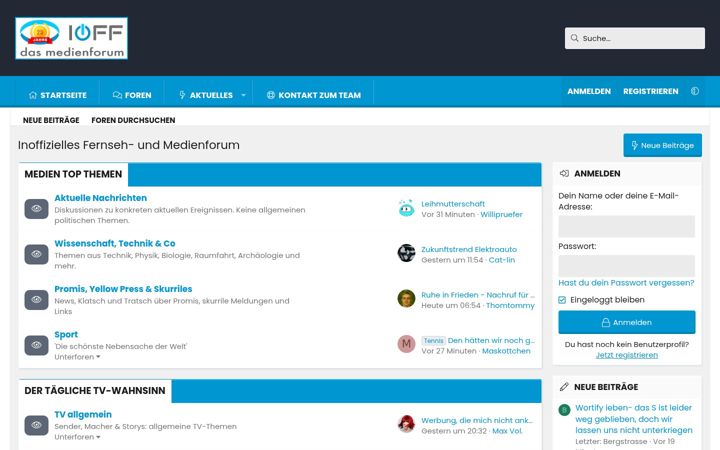This screenshot has width=720, height=450.
Task: Select Foren durchsuchen sub-navigation tab
Action: point(133,120)
